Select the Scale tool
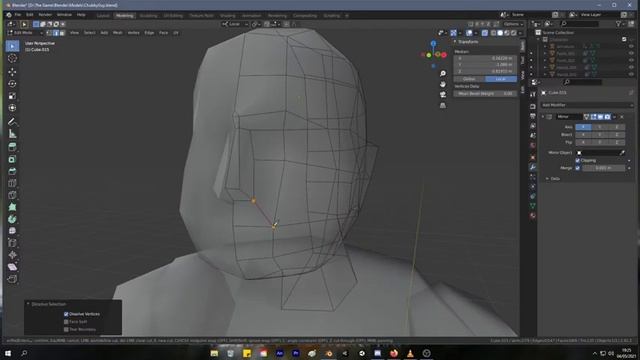Viewport: 640px width, 360px height. pos(12,96)
